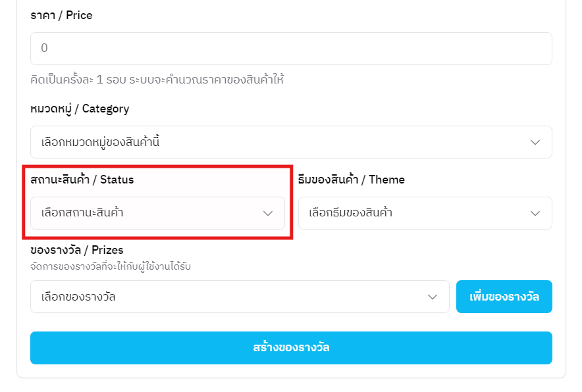Click the prize management description under Prizes
Screen dimensions: 582x392
pyautogui.click(x=115, y=266)
